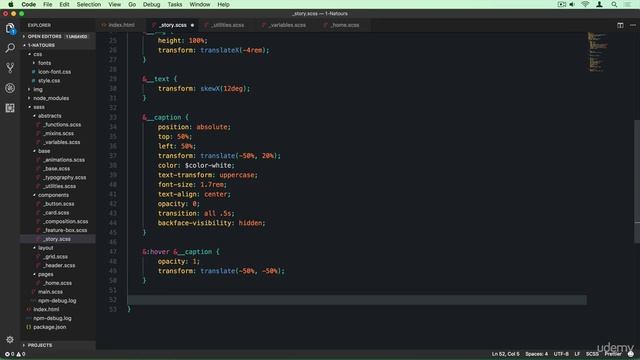Open _button.scss file
This screenshot has width=640, height=360.
click(58, 204)
